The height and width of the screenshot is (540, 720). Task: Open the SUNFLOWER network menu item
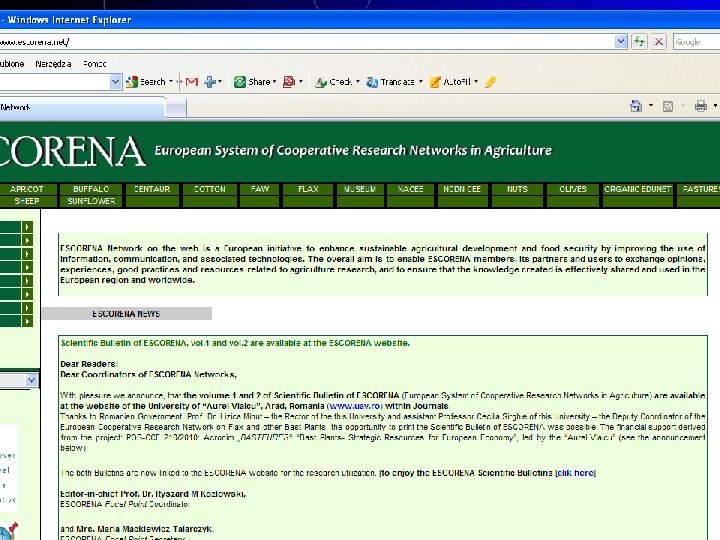91,201
